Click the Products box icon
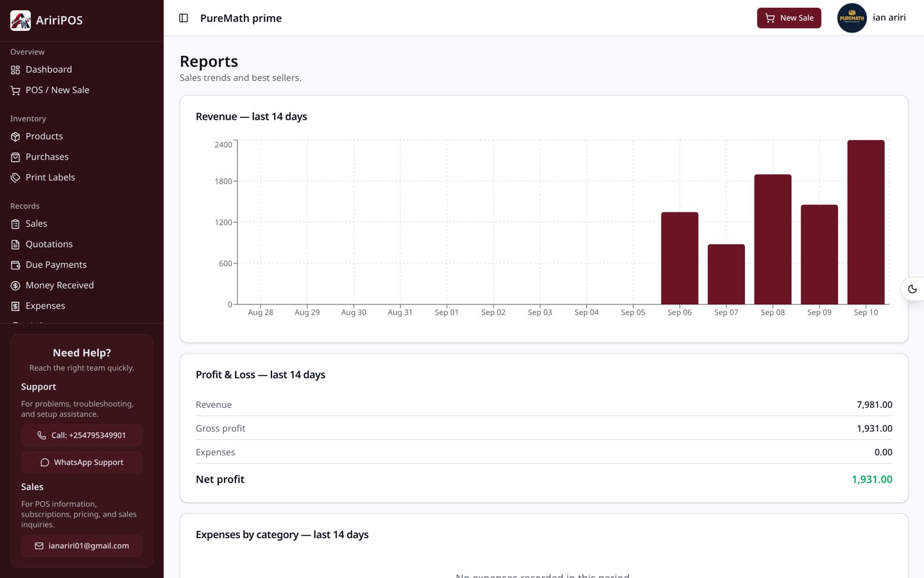The image size is (924, 578). point(15,137)
